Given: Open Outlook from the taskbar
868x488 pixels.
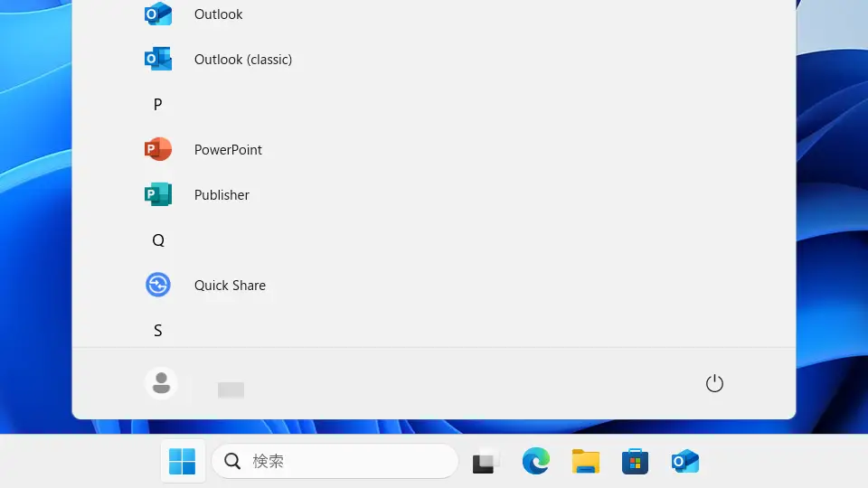Looking at the screenshot, I should pyautogui.click(x=684, y=462).
